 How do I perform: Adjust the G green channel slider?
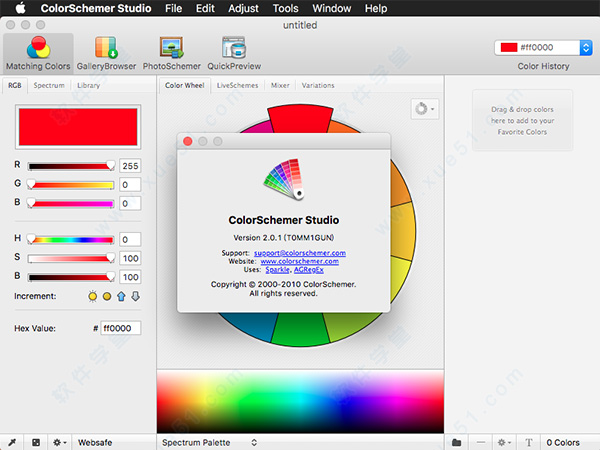click(71, 185)
